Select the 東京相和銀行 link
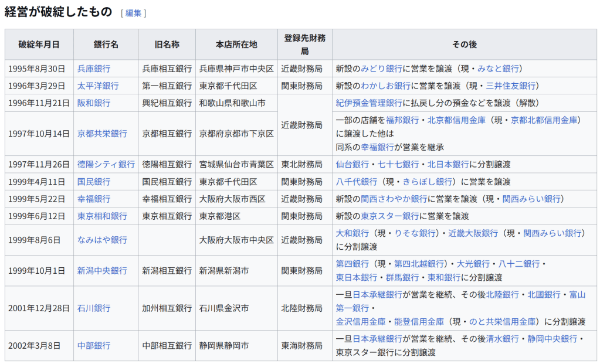 point(102,216)
